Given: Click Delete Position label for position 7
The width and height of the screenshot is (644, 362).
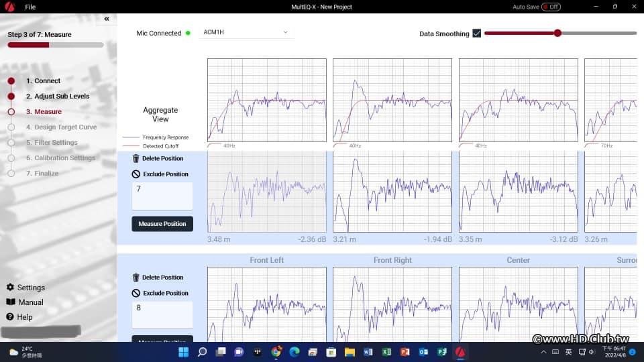Looking at the screenshot, I should (162, 158).
